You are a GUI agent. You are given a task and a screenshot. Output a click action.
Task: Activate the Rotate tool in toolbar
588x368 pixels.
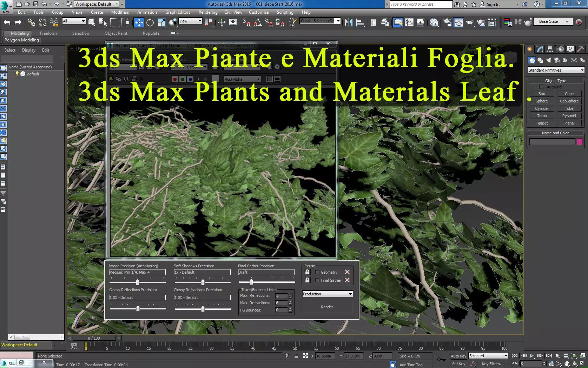point(150,22)
